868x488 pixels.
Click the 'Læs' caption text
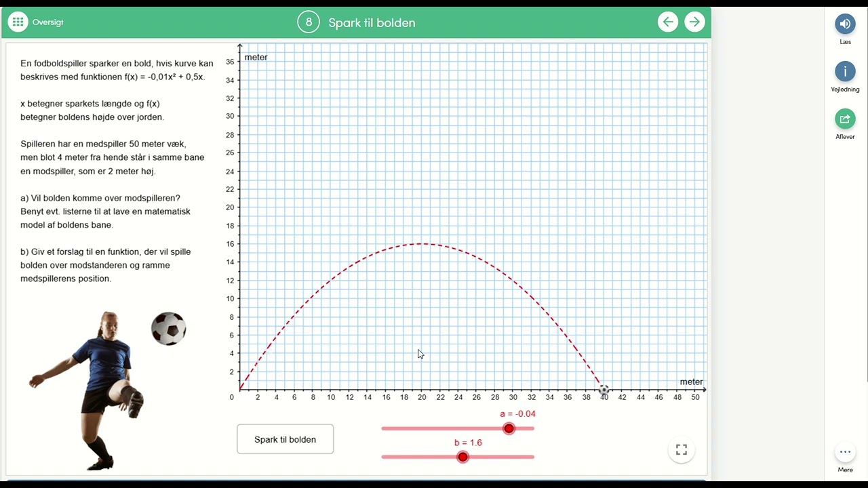pos(845,42)
